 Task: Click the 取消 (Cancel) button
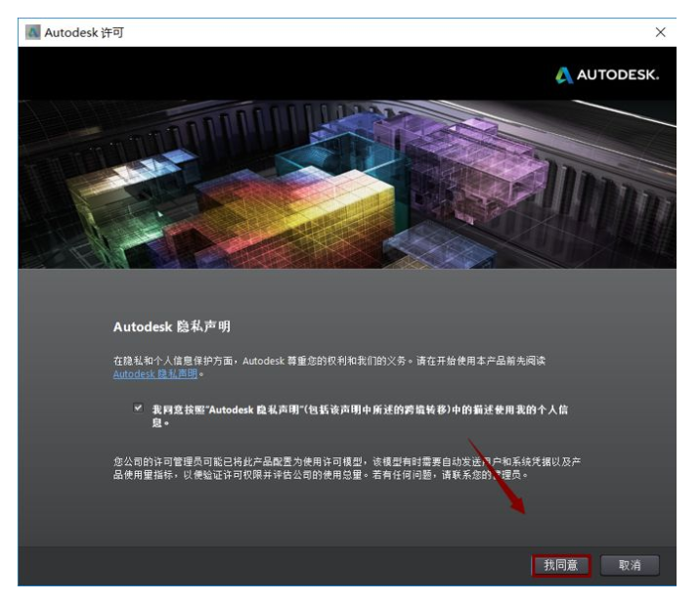point(630,565)
